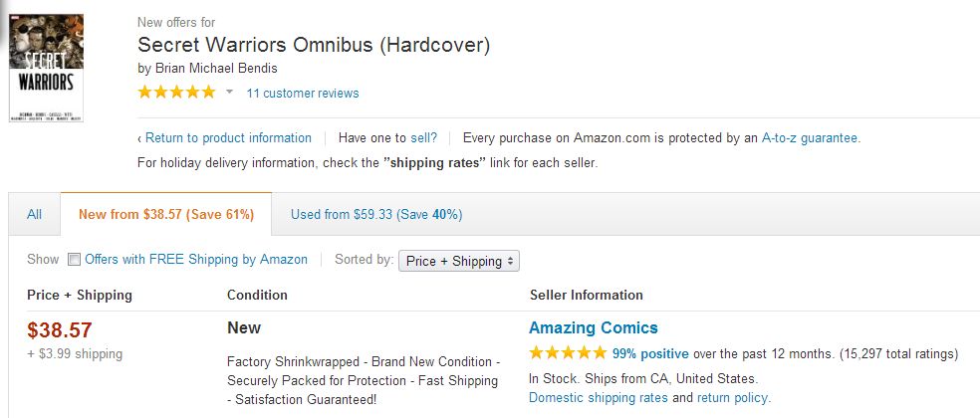980x418 pixels.
Task: Click the "Offers with FREE Shipping by Amazon" label
Action: [196, 260]
